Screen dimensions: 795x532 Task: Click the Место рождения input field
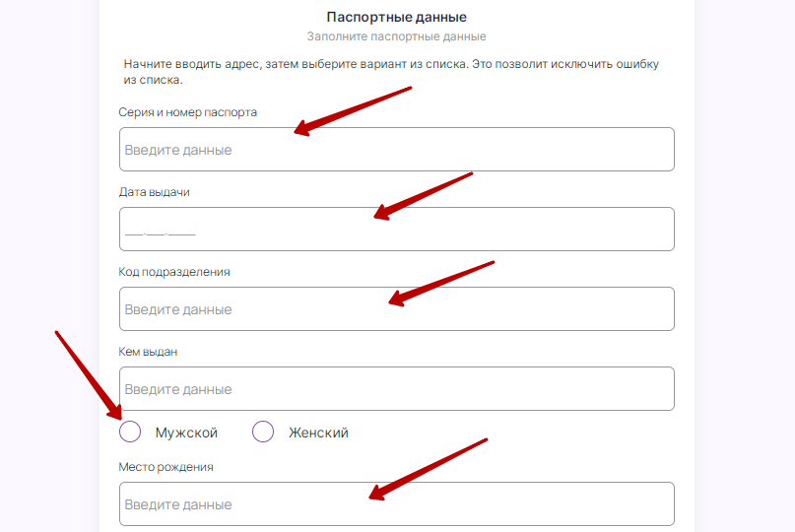point(396,504)
